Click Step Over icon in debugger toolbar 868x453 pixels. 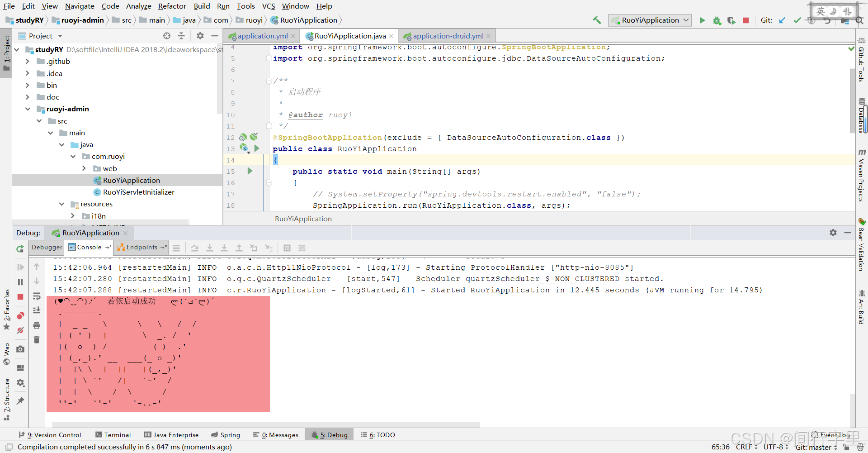195,248
